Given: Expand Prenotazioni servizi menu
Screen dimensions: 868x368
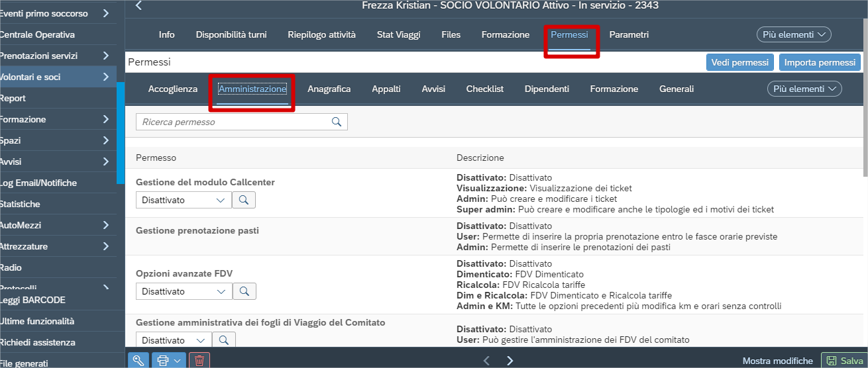Looking at the screenshot, I should coord(106,56).
